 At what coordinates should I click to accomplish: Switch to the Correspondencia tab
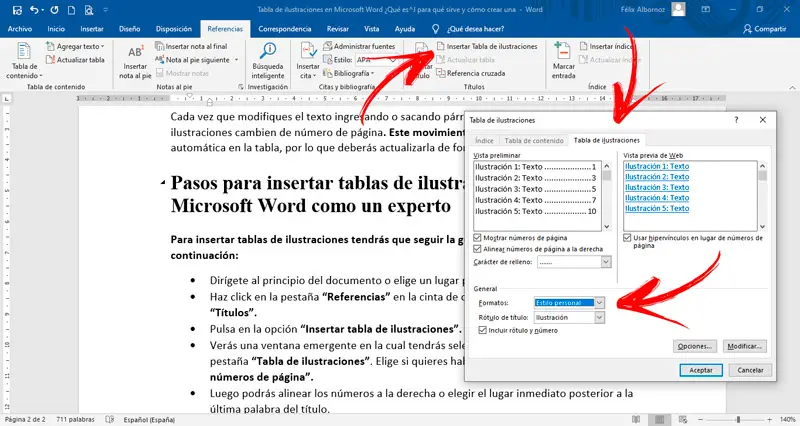tap(285, 29)
